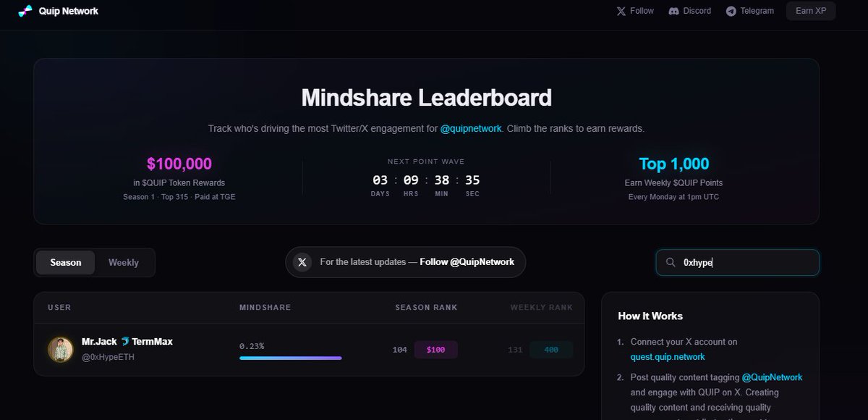Click the countdown seconds value 35

[472, 180]
